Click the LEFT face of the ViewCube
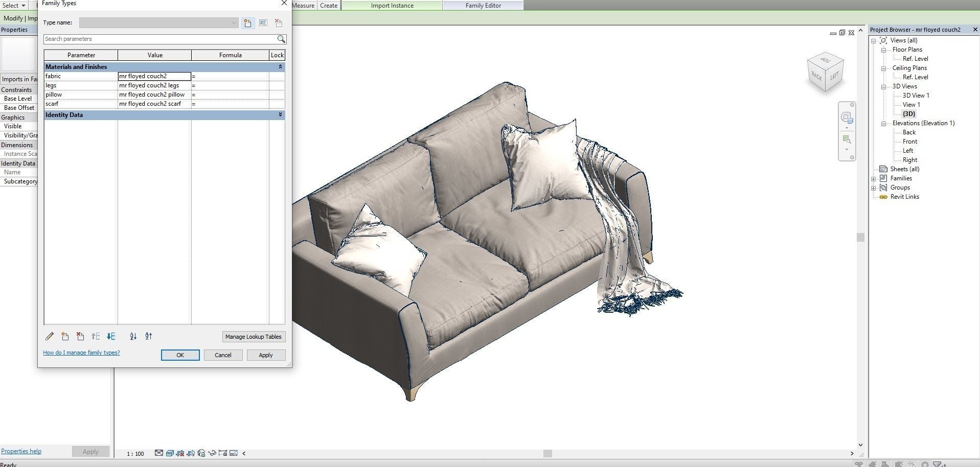This screenshot has height=467, width=980. coord(834,76)
